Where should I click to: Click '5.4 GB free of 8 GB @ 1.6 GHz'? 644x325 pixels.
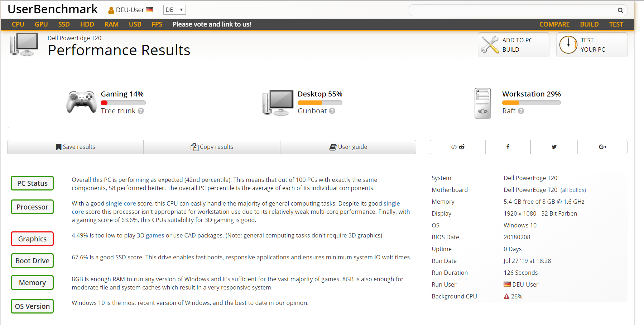pyautogui.click(x=544, y=202)
